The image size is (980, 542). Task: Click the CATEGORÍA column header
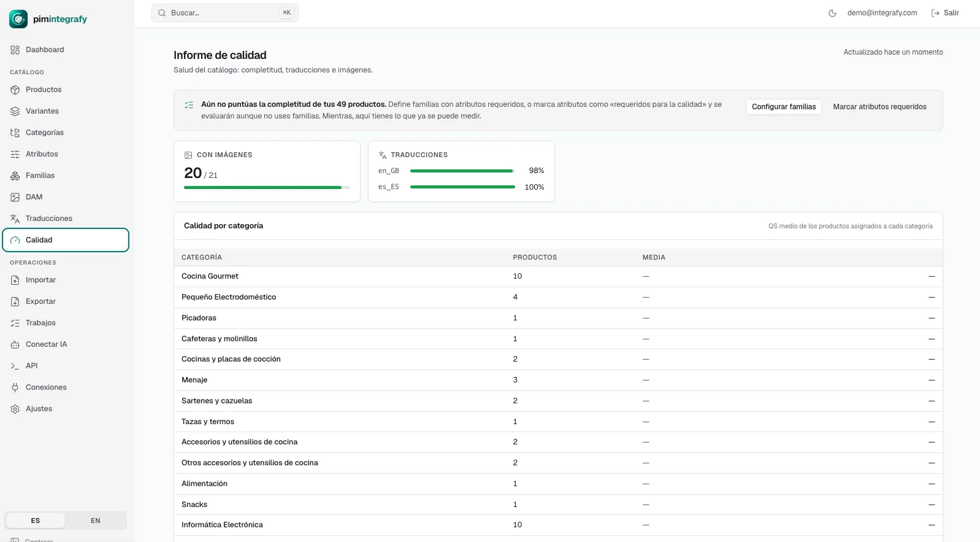click(202, 257)
